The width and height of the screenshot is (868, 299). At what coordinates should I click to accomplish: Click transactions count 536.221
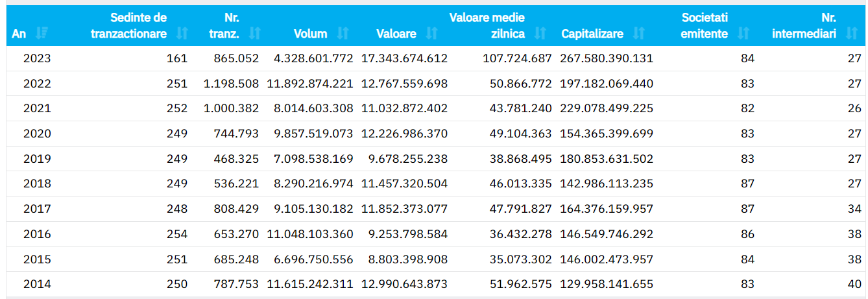pos(237,184)
